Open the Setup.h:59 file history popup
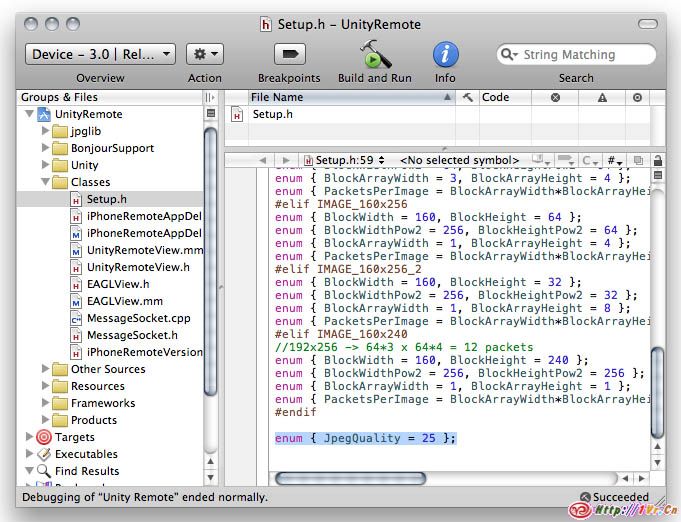 [345, 160]
